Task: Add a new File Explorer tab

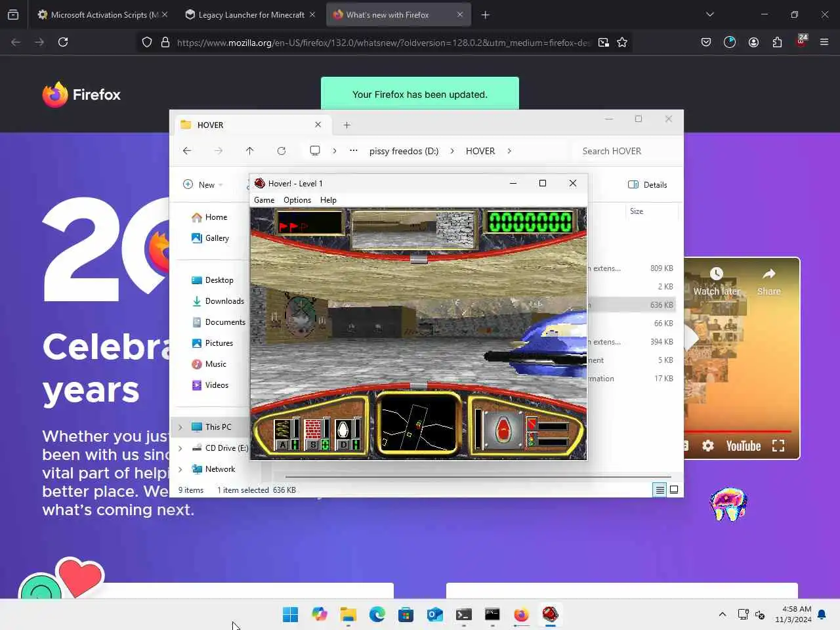Action: click(x=347, y=125)
